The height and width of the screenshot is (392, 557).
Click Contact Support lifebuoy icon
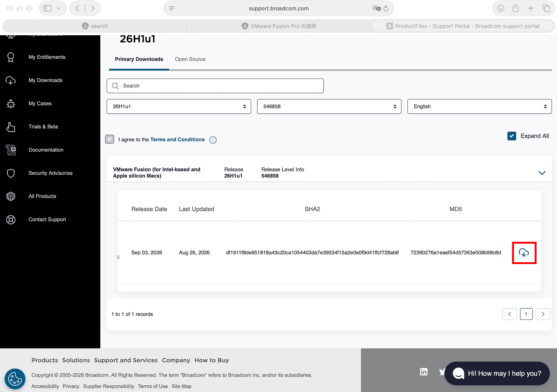coord(11,220)
